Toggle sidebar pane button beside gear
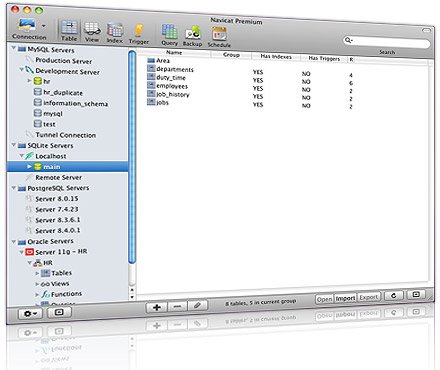The image size is (440, 370). (x=59, y=312)
